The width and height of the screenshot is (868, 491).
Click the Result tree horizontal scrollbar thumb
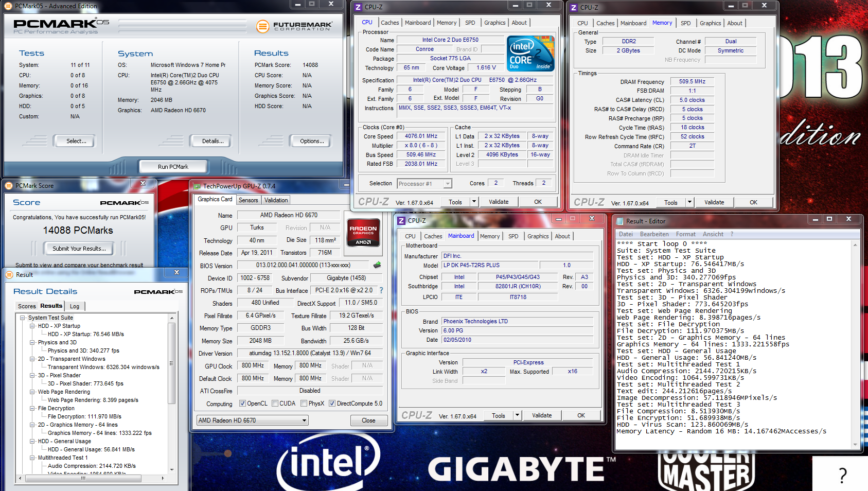(x=83, y=478)
